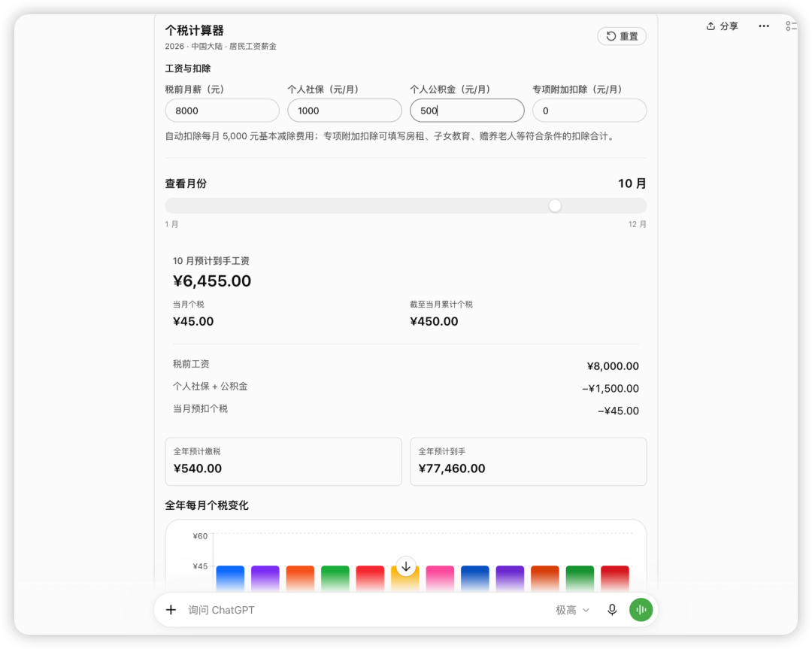Click the sidebar list icon at top right
This screenshot has width=812, height=649.
click(x=791, y=26)
